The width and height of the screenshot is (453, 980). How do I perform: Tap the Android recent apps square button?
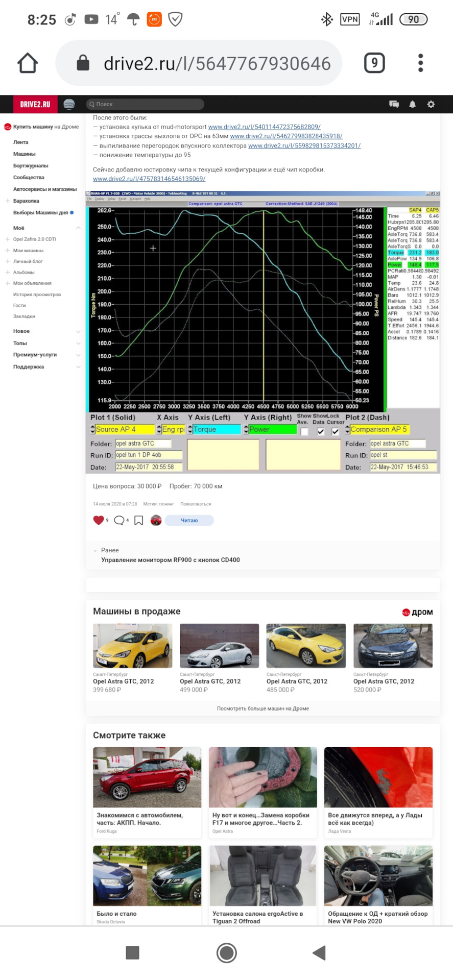click(x=133, y=952)
